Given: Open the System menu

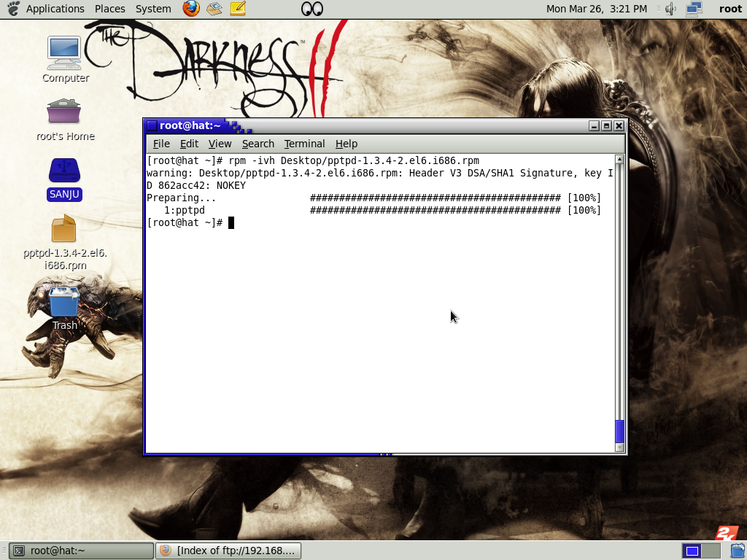Looking at the screenshot, I should tap(153, 9).
